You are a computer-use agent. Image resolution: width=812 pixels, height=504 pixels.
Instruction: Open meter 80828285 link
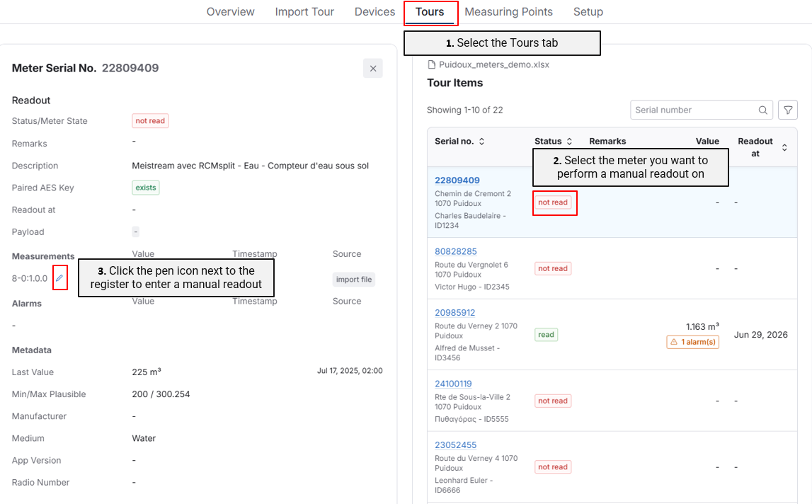point(456,251)
